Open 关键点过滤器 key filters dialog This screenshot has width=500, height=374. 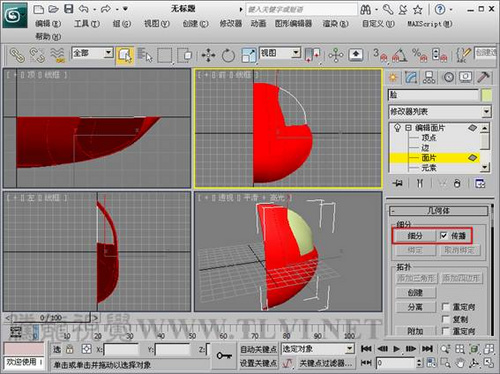pyautogui.click(x=325, y=363)
